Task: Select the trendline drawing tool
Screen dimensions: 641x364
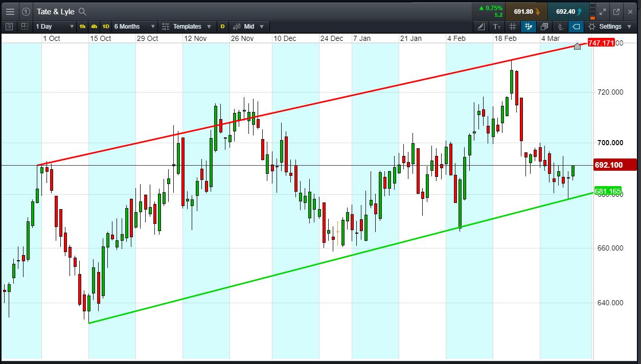Action: point(481,27)
